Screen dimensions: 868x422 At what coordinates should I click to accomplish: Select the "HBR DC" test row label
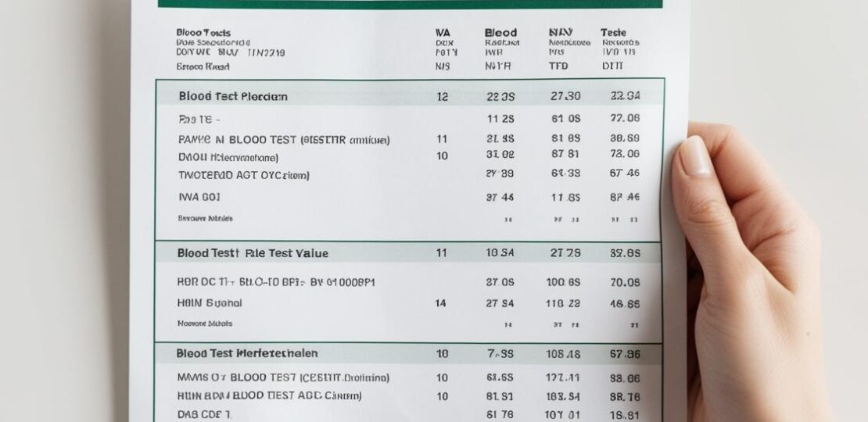pyautogui.click(x=276, y=282)
